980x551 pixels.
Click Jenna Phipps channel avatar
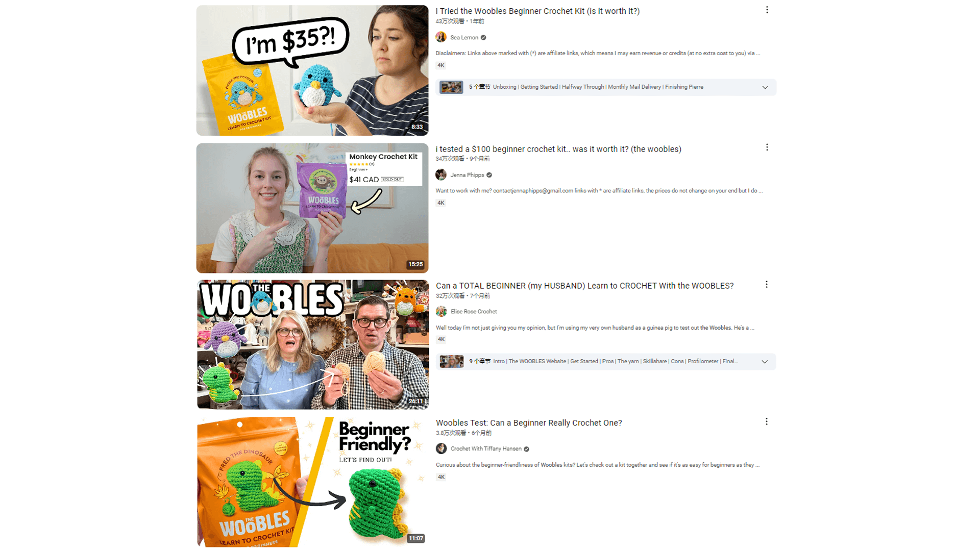coord(441,175)
